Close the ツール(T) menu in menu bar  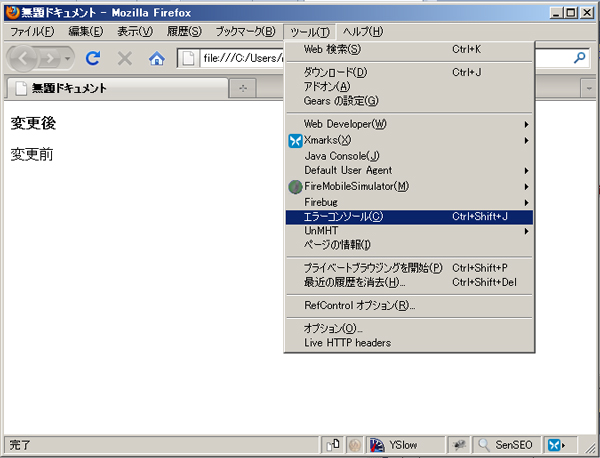click(310, 32)
